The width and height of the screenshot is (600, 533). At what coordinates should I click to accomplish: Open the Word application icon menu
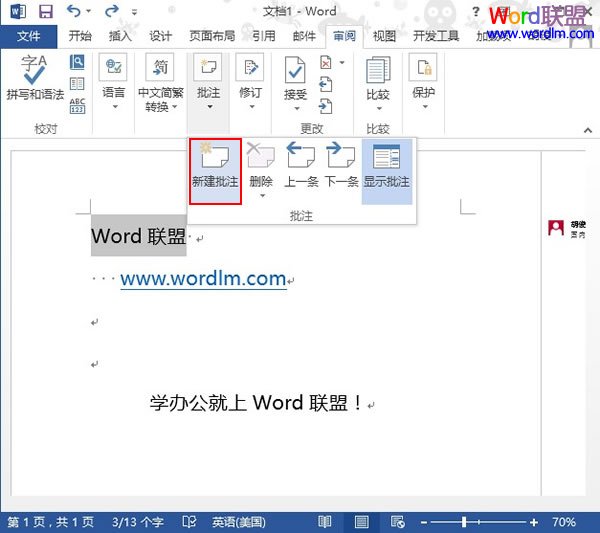coord(18,11)
